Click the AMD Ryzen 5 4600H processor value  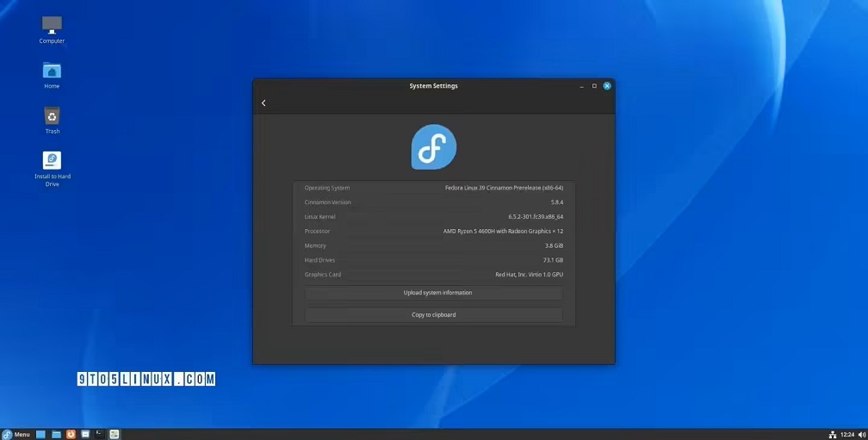coord(503,232)
